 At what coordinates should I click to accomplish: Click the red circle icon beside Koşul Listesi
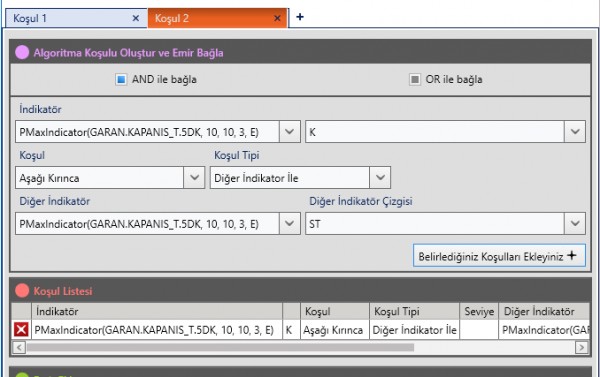pyautogui.click(x=22, y=291)
